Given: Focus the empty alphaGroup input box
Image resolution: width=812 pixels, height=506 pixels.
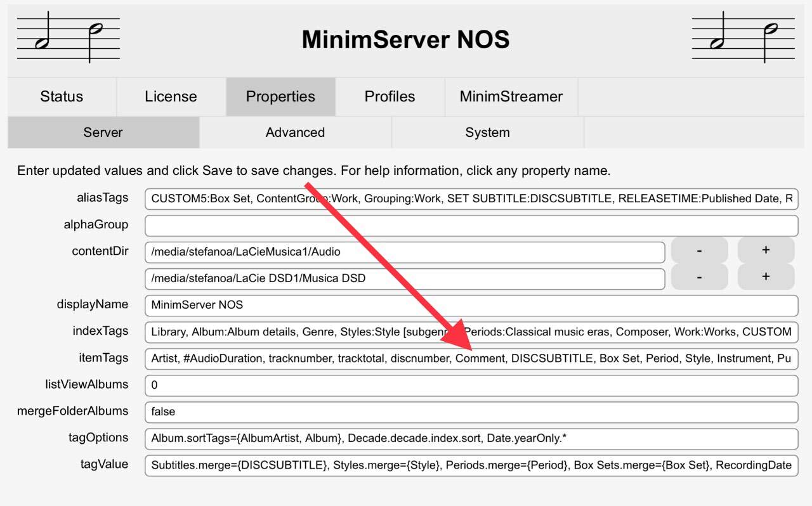Looking at the screenshot, I should click(471, 225).
